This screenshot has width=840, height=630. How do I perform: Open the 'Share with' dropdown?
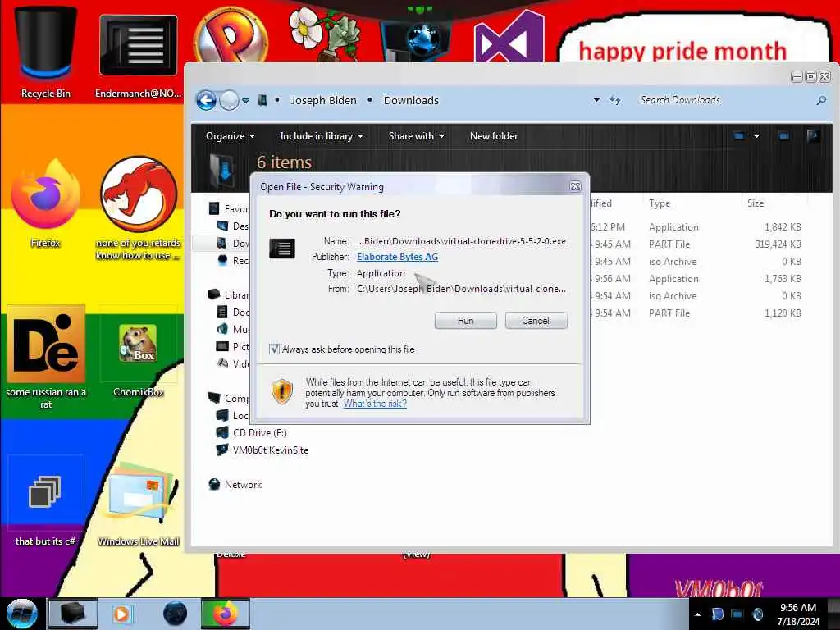[416, 136]
